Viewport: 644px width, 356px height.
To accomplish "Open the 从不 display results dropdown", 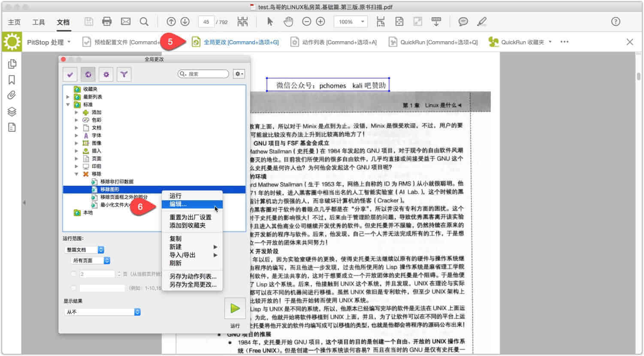I will pos(102,312).
